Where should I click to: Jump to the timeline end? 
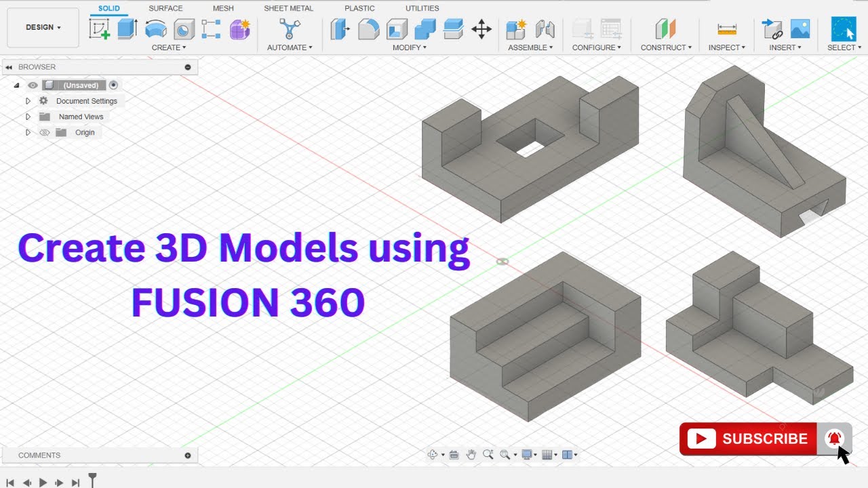pos(76,483)
